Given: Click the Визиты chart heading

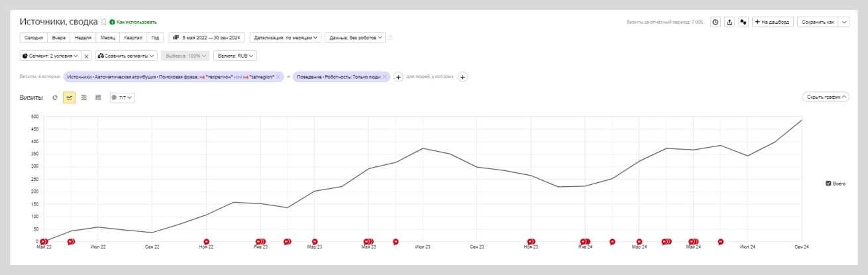Looking at the screenshot, I should click(31, 97).
